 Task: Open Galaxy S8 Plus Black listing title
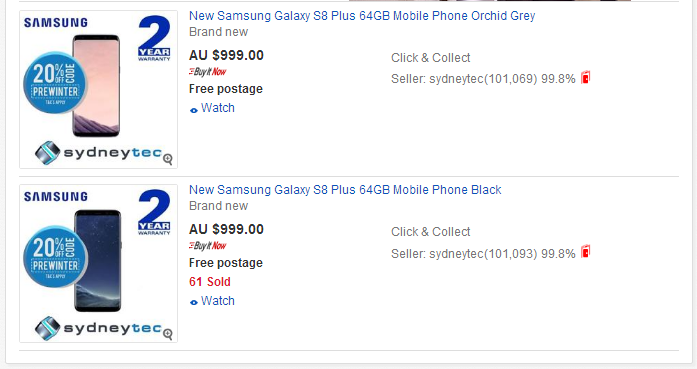pos(345,190)
